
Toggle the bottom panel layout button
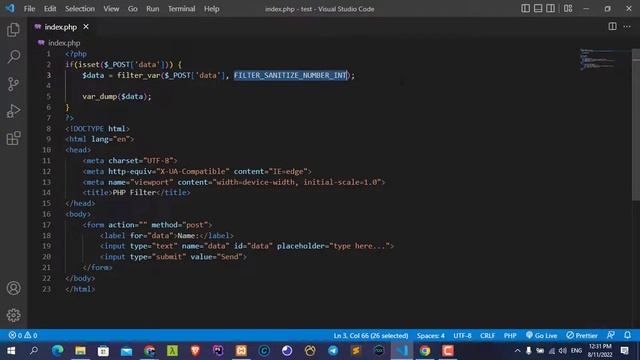pyautogui.click(x=538, y=9)
